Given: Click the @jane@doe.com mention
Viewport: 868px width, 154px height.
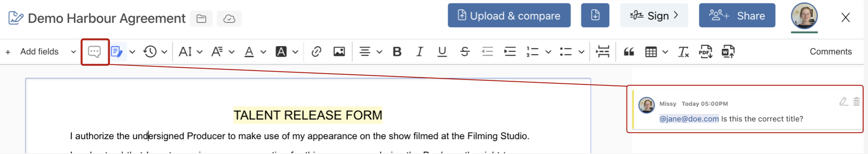Looking at the screenshot, I should [689, 119].
